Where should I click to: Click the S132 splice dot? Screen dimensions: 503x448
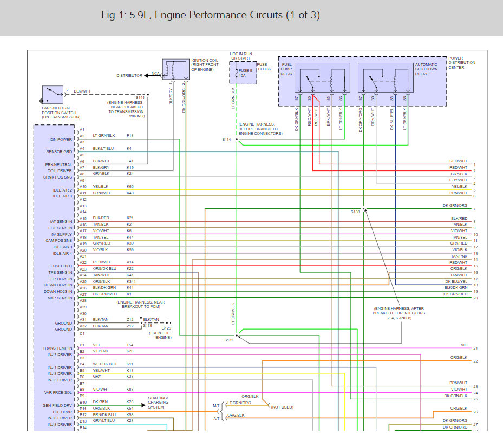tap(237, 335)
